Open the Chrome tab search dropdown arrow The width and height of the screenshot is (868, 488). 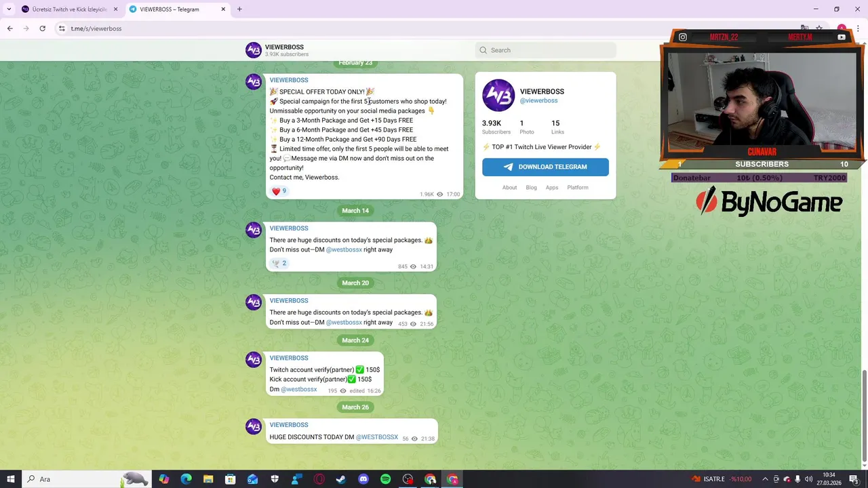[9, 9]
